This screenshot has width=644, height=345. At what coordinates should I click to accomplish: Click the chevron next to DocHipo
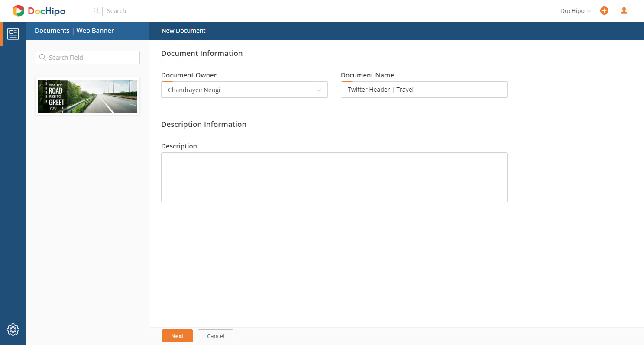(589, 11)
